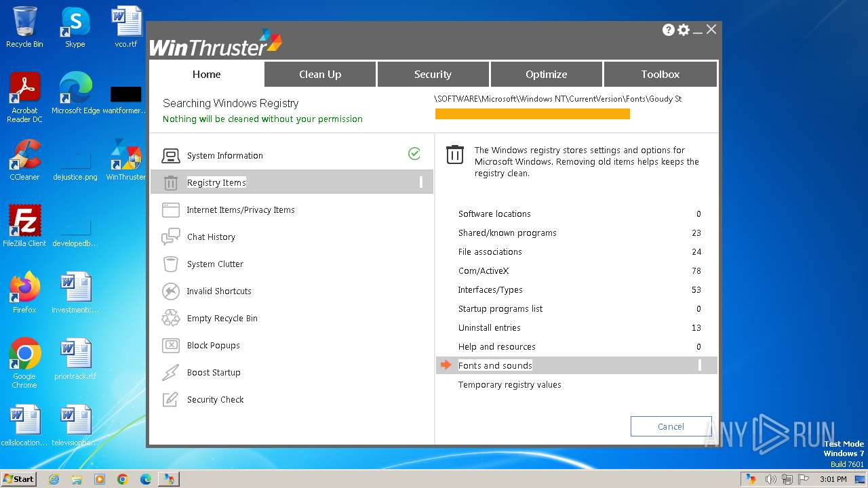This screenshot has height=488, width=868.
Task: Click the Empty Recycle Bin recycle icon
Action: point(171,319)
